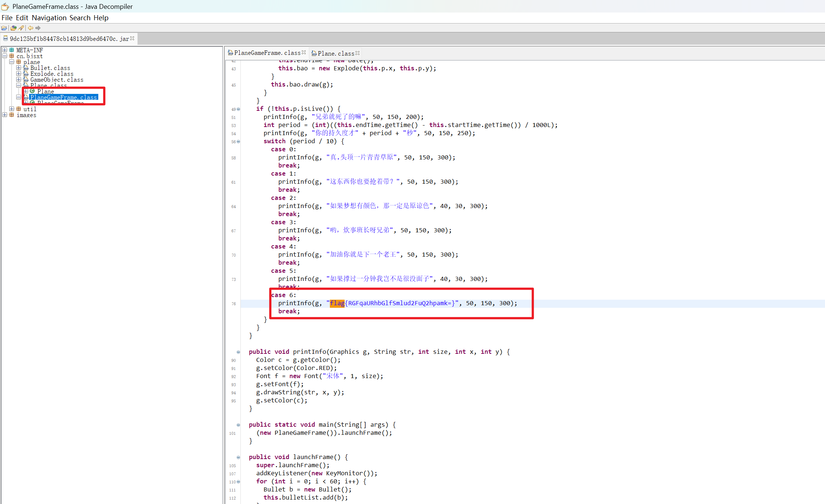Image resolution: width=825 pixels, height=504 pixels.
Task: Expand the util package node
Action: (11, 109)
